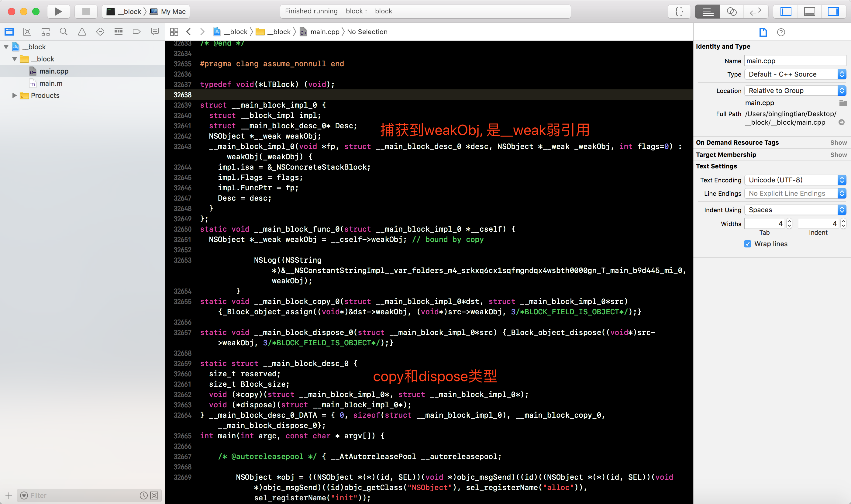Open the library braces button
Image resolution: width=851 pixels, height=504 pixels.
coord(679,12)
